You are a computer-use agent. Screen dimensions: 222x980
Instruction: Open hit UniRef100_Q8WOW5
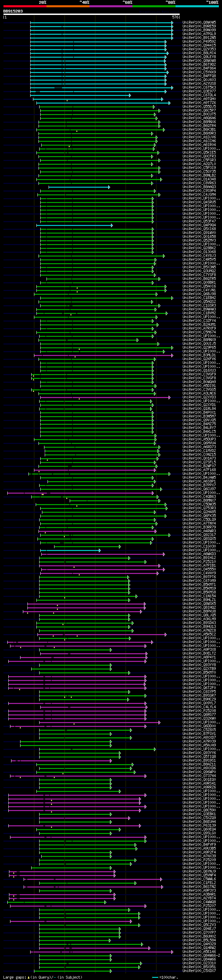pos(199,23)
